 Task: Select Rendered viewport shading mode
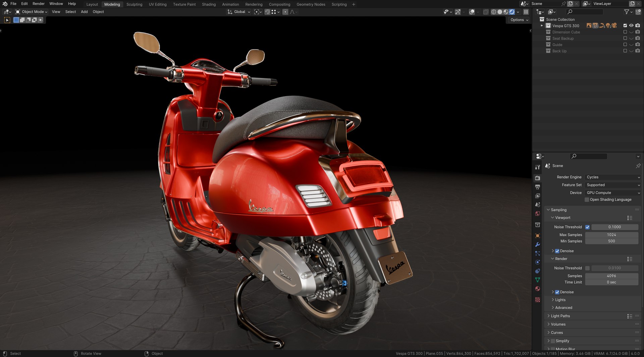click(512, 12)
